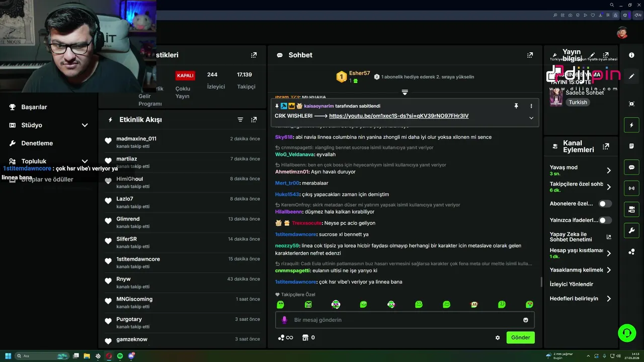Expand the pinned message chevron
Viewport: 644px width, 362px height.
[531, 118]
